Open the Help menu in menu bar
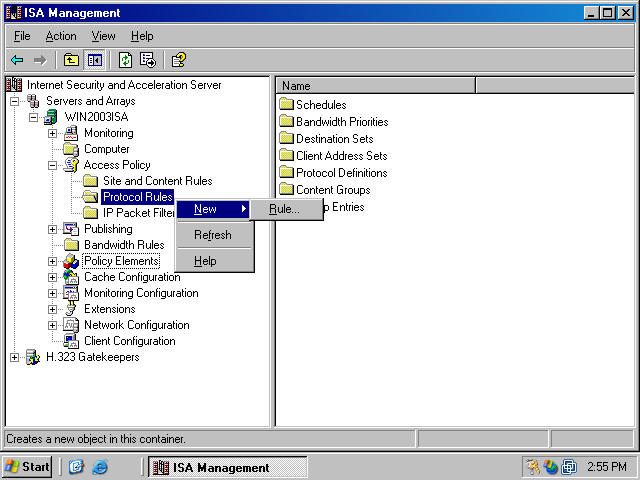Screen dimensions: 640x480 [x=142, y=36]
